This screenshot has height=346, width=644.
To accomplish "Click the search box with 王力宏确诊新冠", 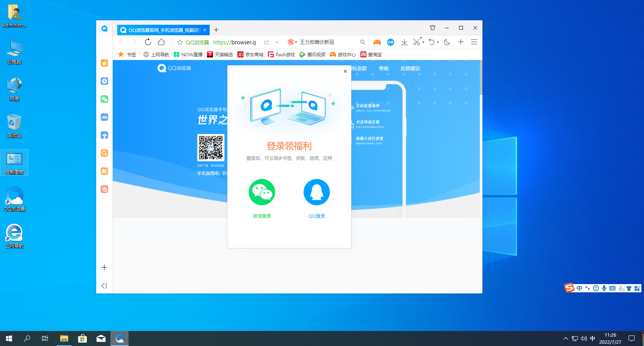I will [x=328, y=42].
